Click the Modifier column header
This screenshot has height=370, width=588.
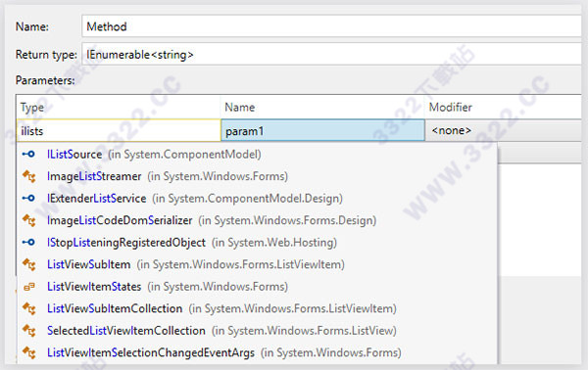(504, 107)
